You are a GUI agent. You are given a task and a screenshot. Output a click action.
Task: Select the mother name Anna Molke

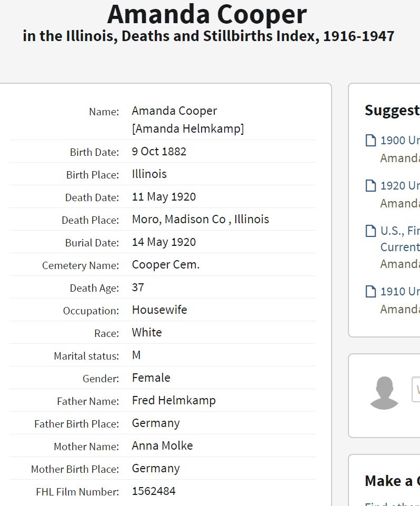pyautogui.click(x=162, y=446)
